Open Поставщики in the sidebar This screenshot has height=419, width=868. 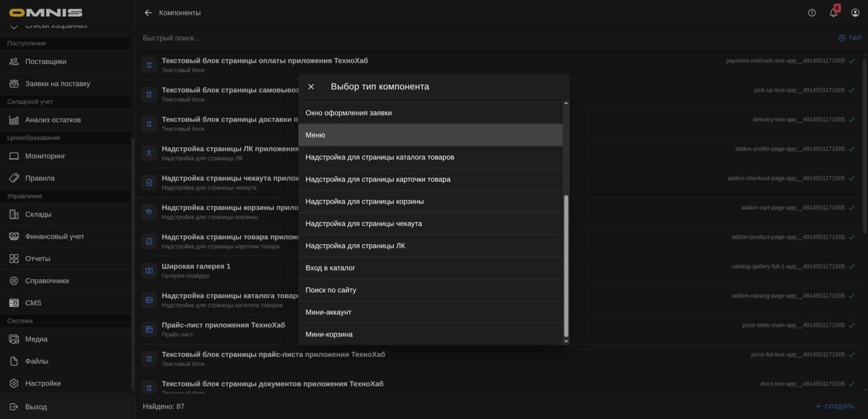[46, 61]
